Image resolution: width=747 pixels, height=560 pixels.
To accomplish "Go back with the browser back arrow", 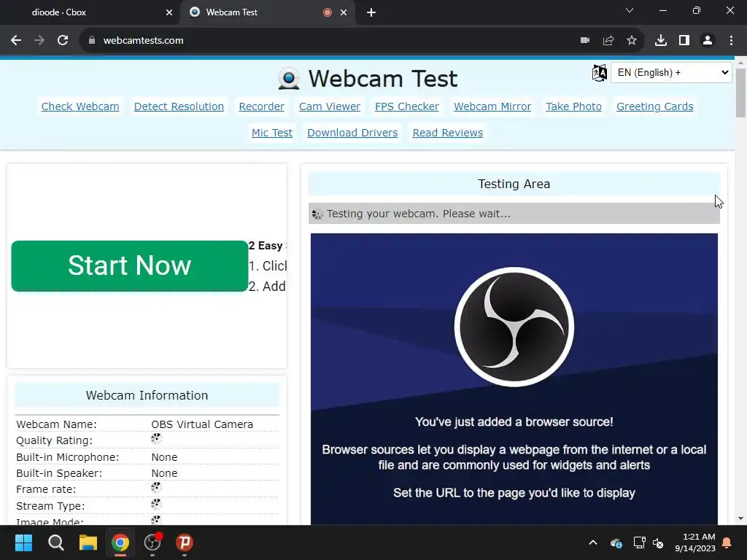I will point(16,41).
